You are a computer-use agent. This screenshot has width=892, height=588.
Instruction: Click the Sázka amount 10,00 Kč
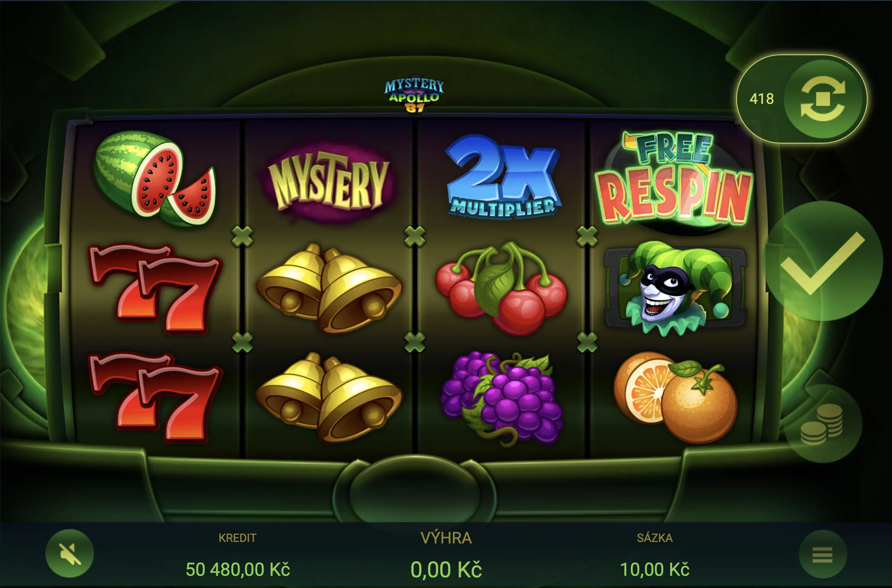point(655,570)
